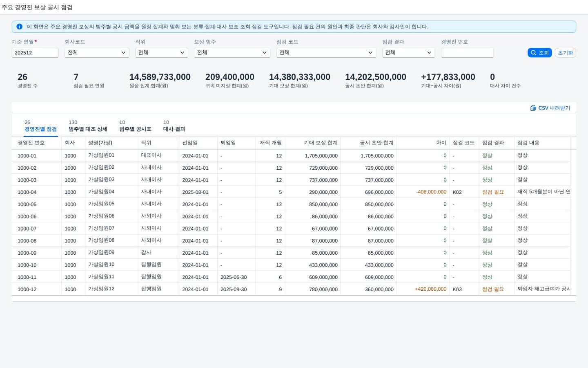Switch to the 범주별 대조 상세 tab

[x=88, y=126]
